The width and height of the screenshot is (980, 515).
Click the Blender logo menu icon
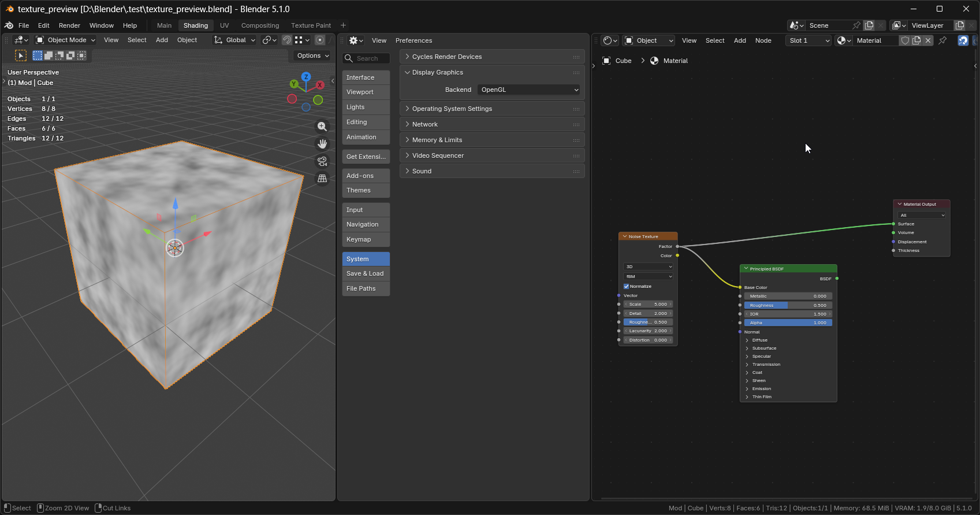coord(9,25)
